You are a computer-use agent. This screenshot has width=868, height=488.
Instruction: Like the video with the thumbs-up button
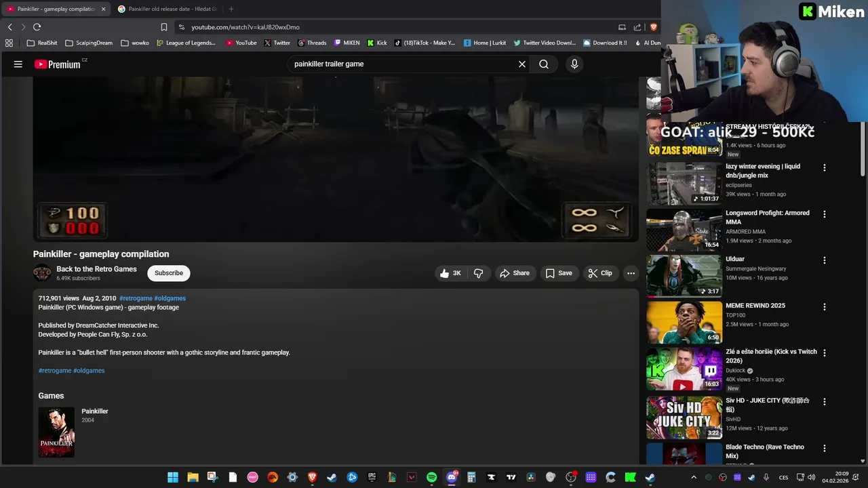tap(451, 273)
